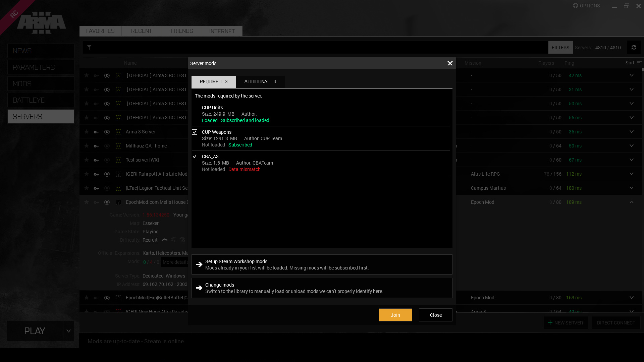Select the Required 3 tab

214,82
